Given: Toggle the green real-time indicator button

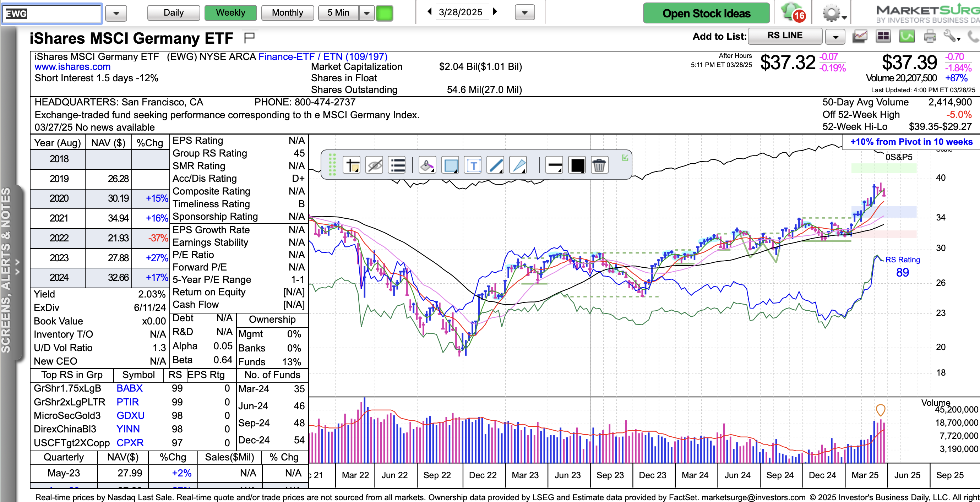Looking at the screenshot, I should 384,13.
